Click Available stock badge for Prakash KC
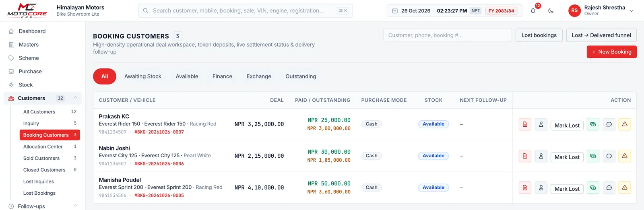 pyautogui.click(x=433, y=124)
